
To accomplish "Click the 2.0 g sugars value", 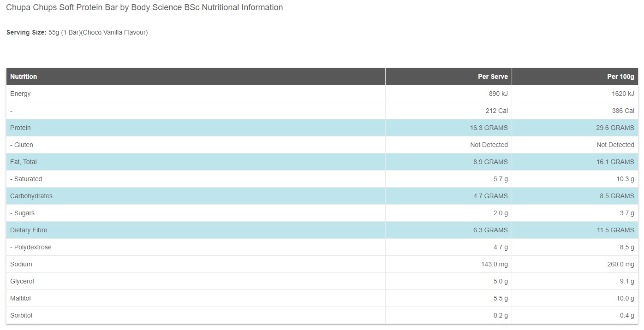I will tap(501, 213).
